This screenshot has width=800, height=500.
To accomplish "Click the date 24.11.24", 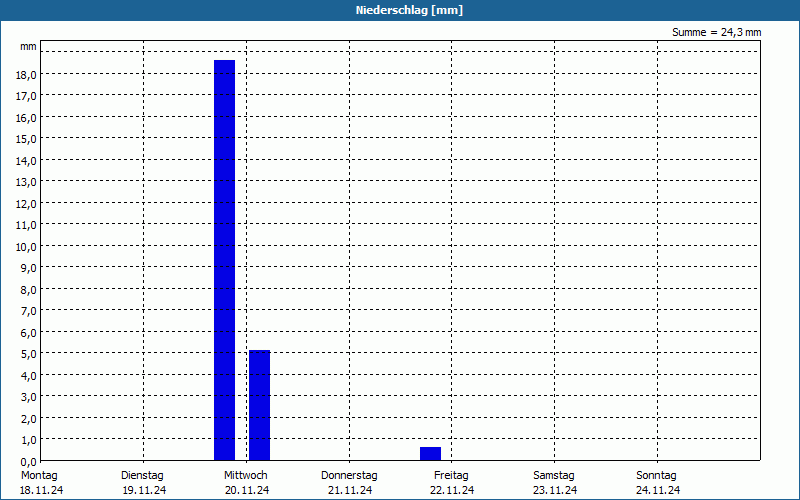I will click(658, 490).
